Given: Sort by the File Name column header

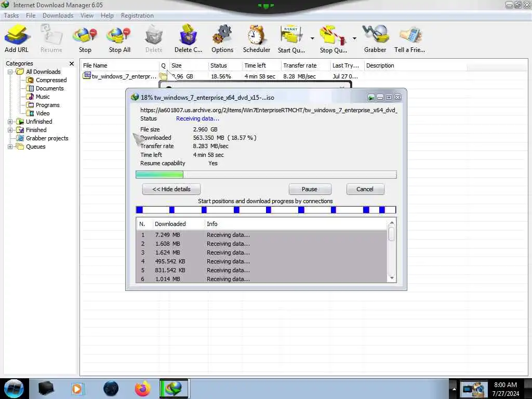Looking at the screenshot, I should click(120, 65).
